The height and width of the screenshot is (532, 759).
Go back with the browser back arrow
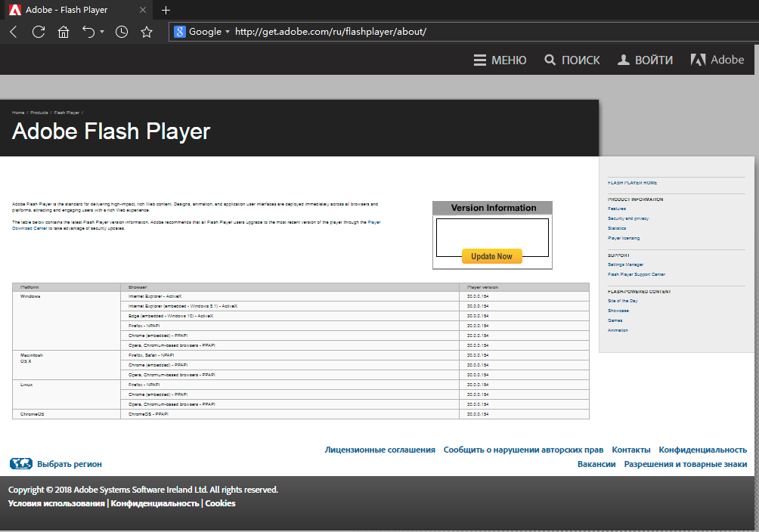[x=14, y=32]
